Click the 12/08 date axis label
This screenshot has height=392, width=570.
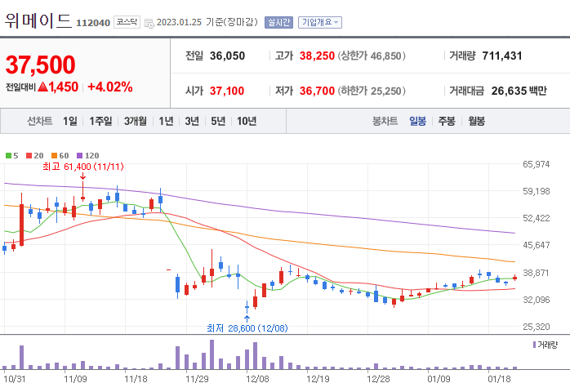point(257,379)
